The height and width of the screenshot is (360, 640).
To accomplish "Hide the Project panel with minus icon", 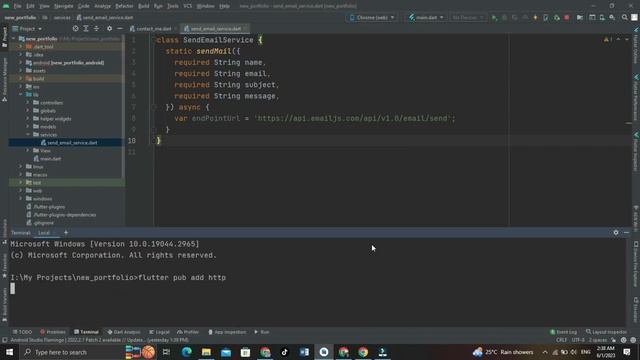I will pos(120,29).
